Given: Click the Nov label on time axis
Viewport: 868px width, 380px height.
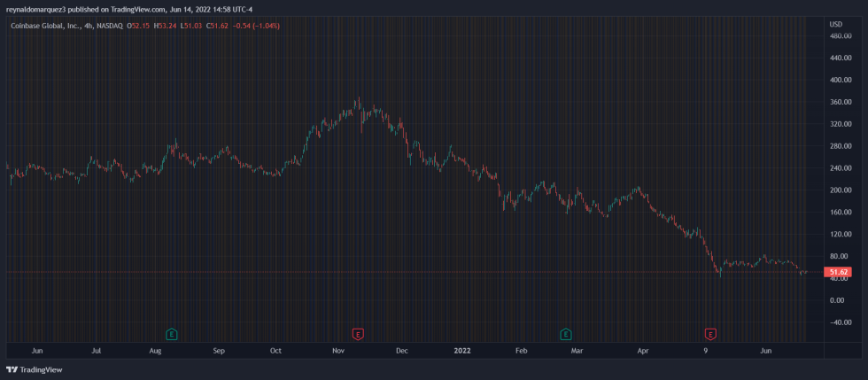Looking at the screenshot, I should tap(338, 351).
